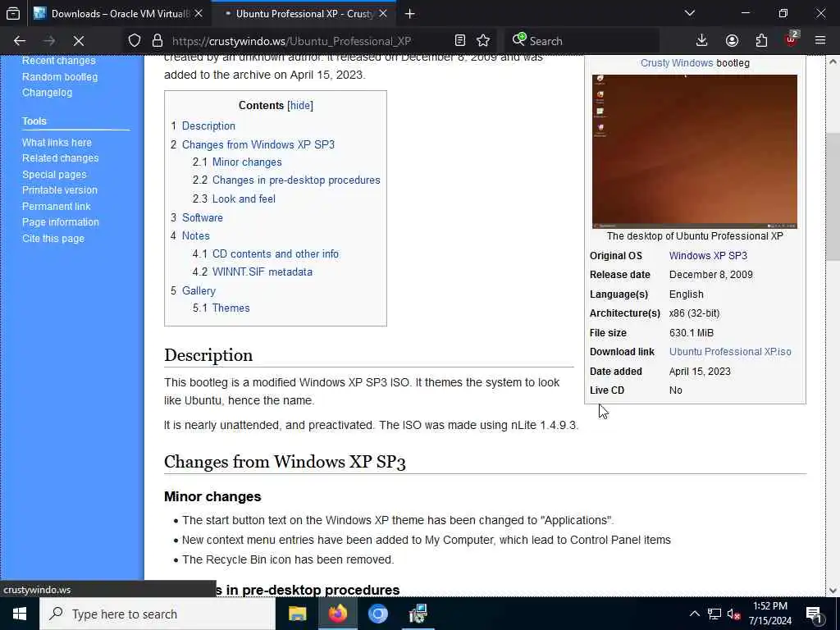The width and height of the screenshot is (840, 630).
Task: Bookmark this page with star icon
Action: click(483, 41)
